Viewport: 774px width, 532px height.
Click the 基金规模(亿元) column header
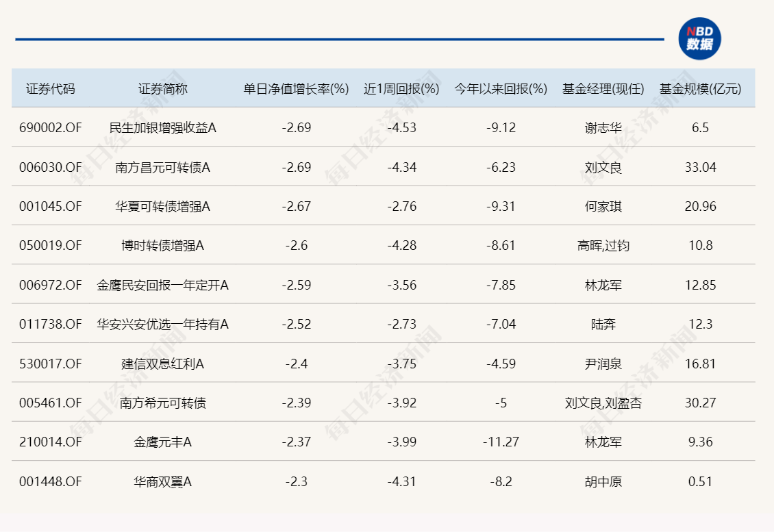pos(700,89)
